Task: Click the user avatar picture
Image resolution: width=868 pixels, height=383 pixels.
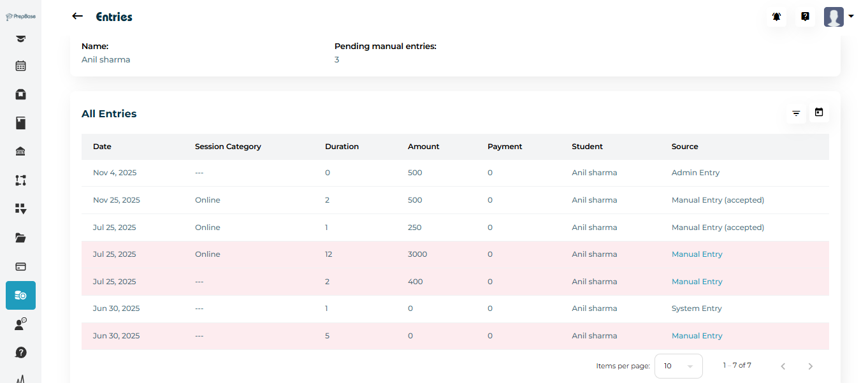Action: [x=834, y=17]
